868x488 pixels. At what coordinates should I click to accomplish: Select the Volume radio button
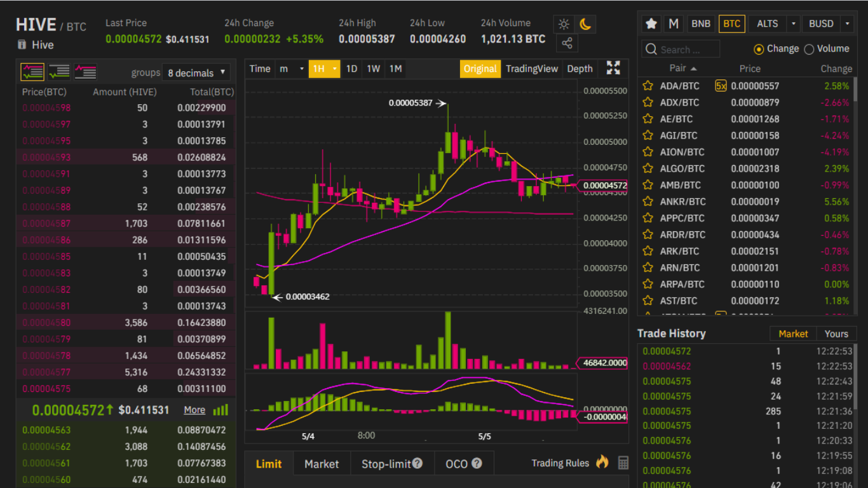(809, 49)
